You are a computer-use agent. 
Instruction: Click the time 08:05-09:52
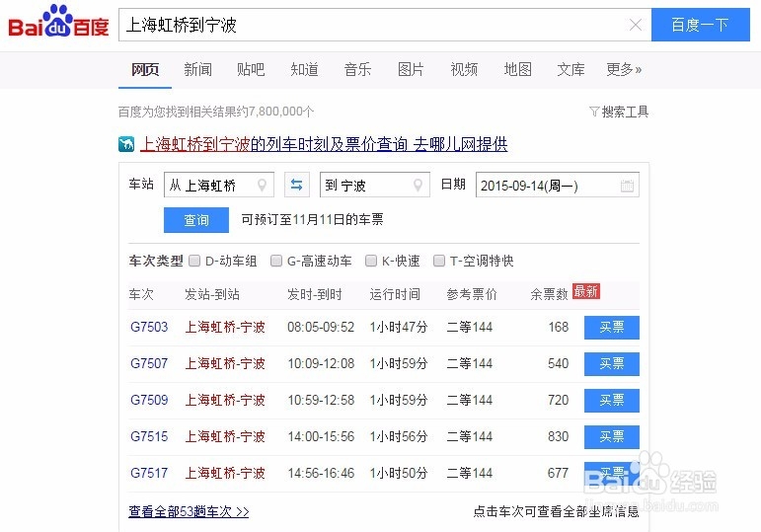[321, 327]
